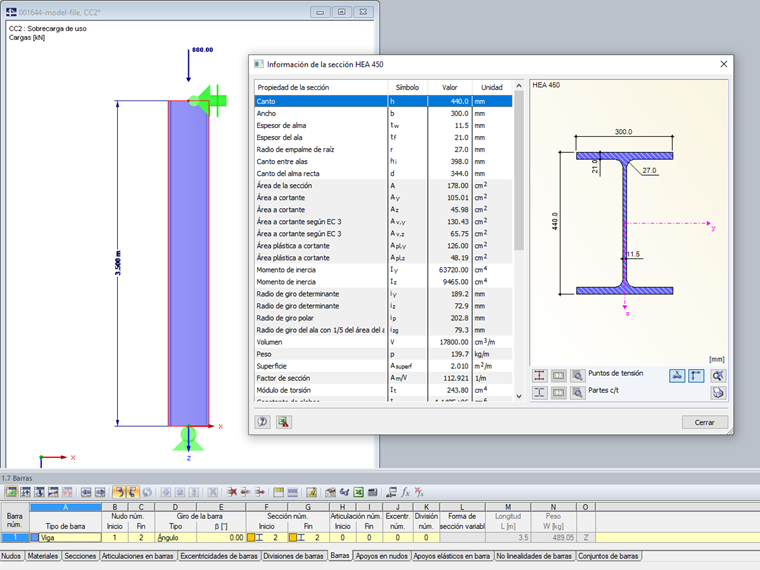Click the Cerrar button
The image size is (760, 570).
click(x=704, y=422)
